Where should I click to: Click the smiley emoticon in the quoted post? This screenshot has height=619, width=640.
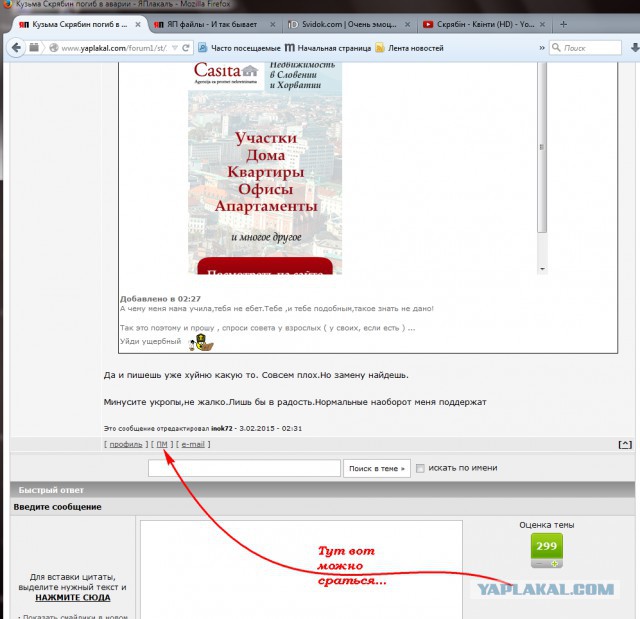(203, 343)
